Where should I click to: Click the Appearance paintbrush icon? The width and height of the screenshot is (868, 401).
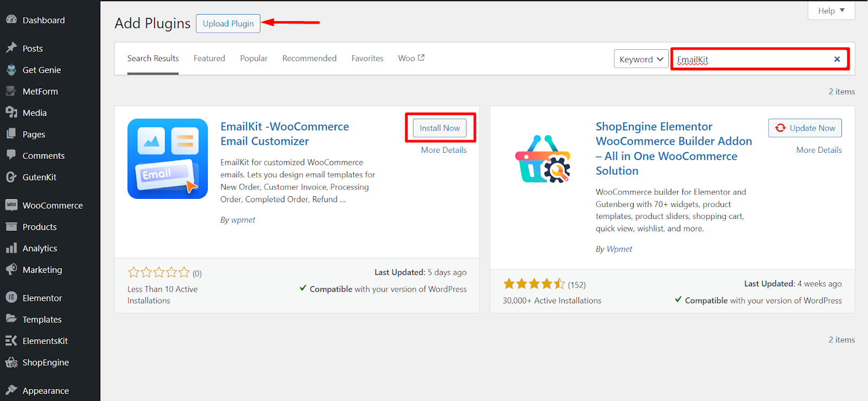coord(11,390)
